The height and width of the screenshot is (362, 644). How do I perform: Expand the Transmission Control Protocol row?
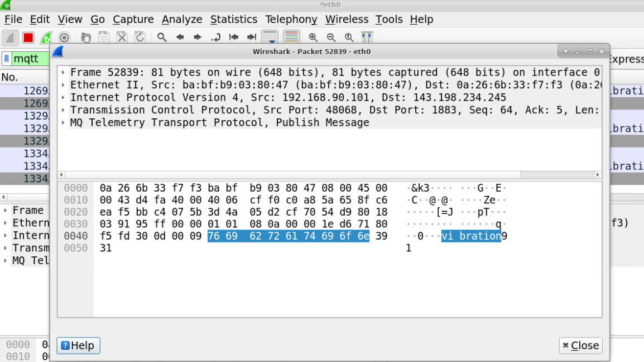63,110
